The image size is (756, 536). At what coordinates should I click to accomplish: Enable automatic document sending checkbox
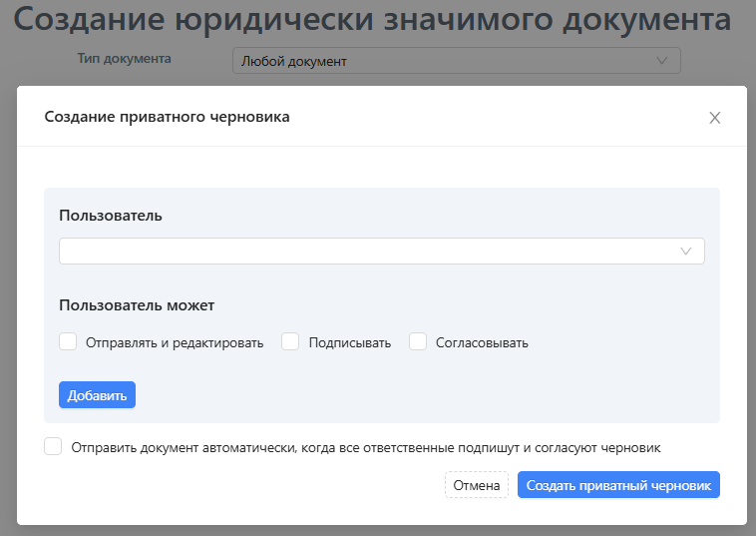tap(53, 446)
